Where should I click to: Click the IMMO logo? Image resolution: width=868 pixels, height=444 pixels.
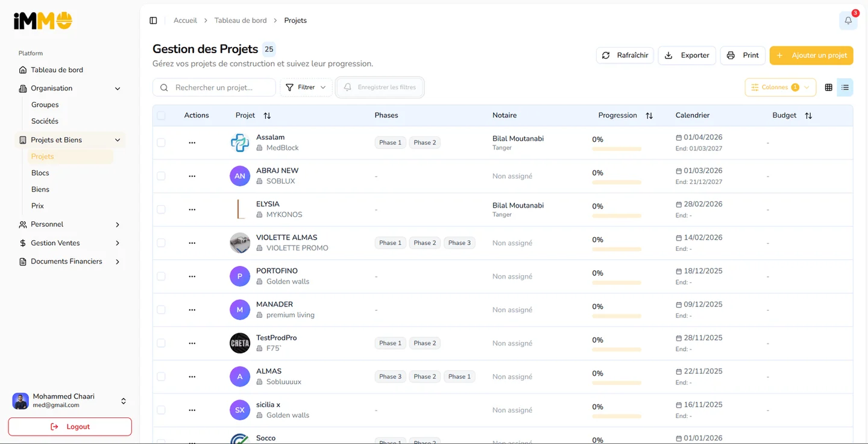43,21
